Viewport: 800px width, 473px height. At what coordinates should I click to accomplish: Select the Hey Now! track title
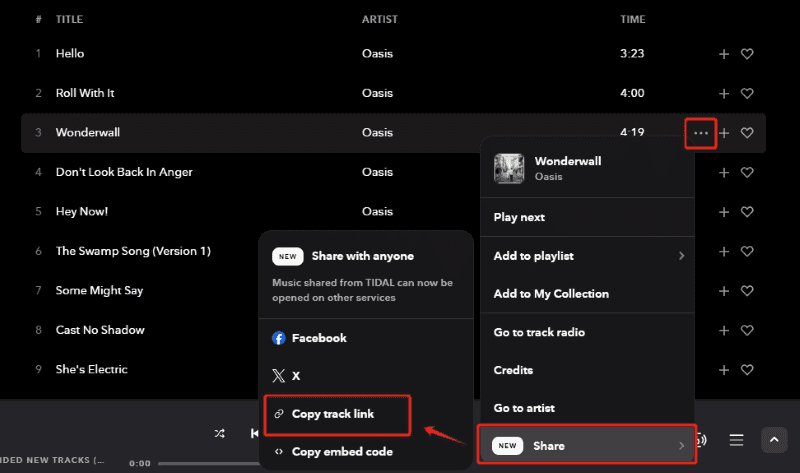pyautogui.click(x=82, y=211)
